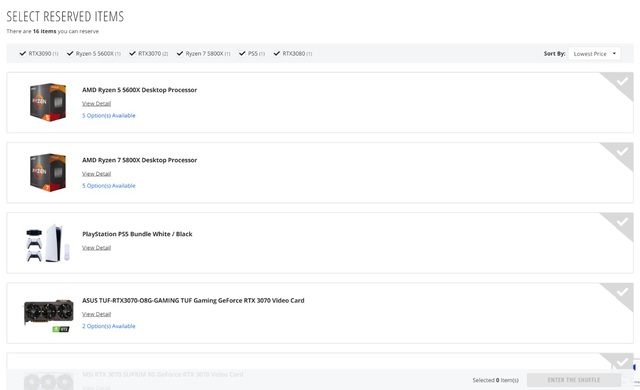This screenshot has width=640, height=390.
Task: Click the PlayStation PS5 Bundle White / Black title
Action: click(x=137, y=234)
